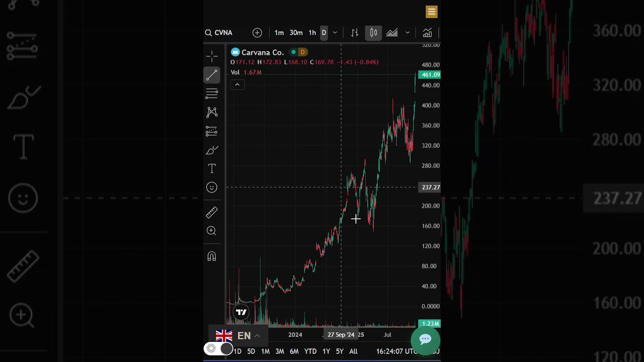Click the 0.0000 price axis label
644x362 pixels.
[x=431, y=306]
